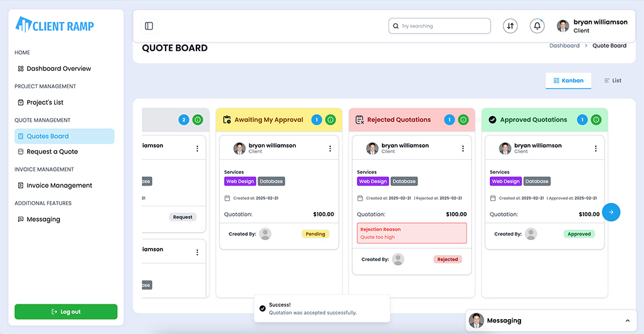The height and width of the screenshot is (334, 644).
Task: Click blue count badge in Rejected Quotations
Action: click(450, 120)
